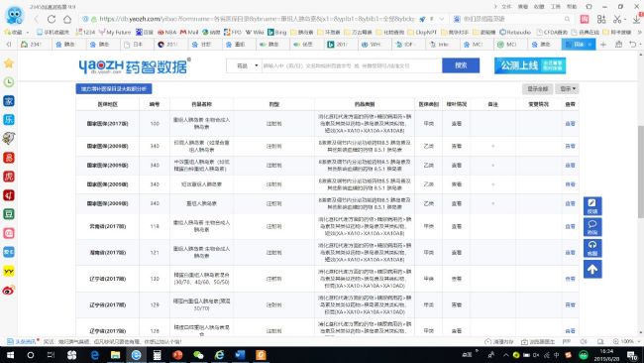Open WeChat from the taskbar
This screenshot has width=644, height=363.
[198, 355]
